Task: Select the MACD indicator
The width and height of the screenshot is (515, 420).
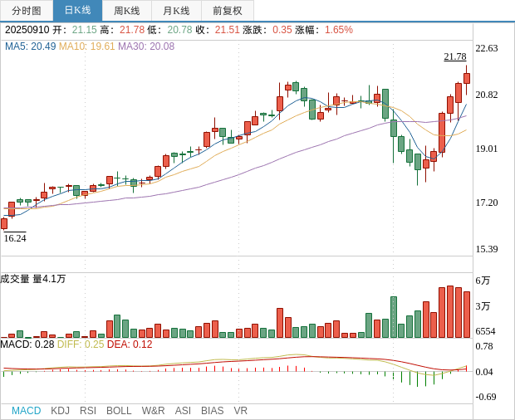Action: [x=26, y=411]
